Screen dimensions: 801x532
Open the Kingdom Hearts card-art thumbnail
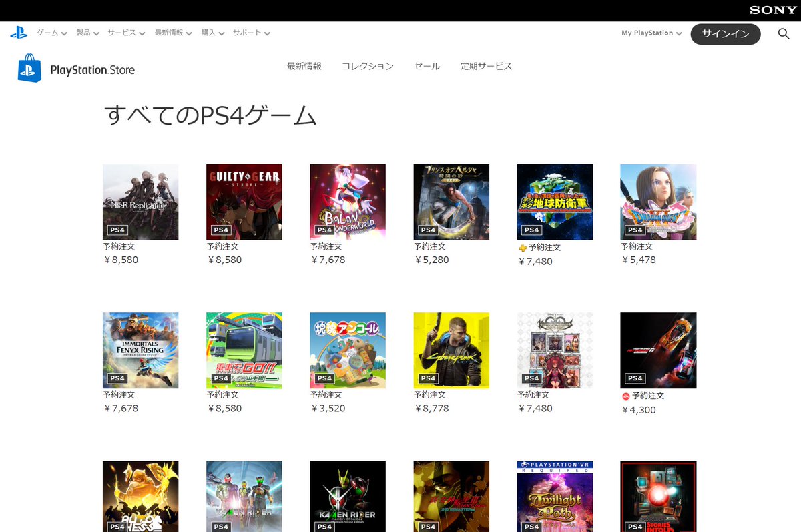pyautogui.click(x=555, y=350)
